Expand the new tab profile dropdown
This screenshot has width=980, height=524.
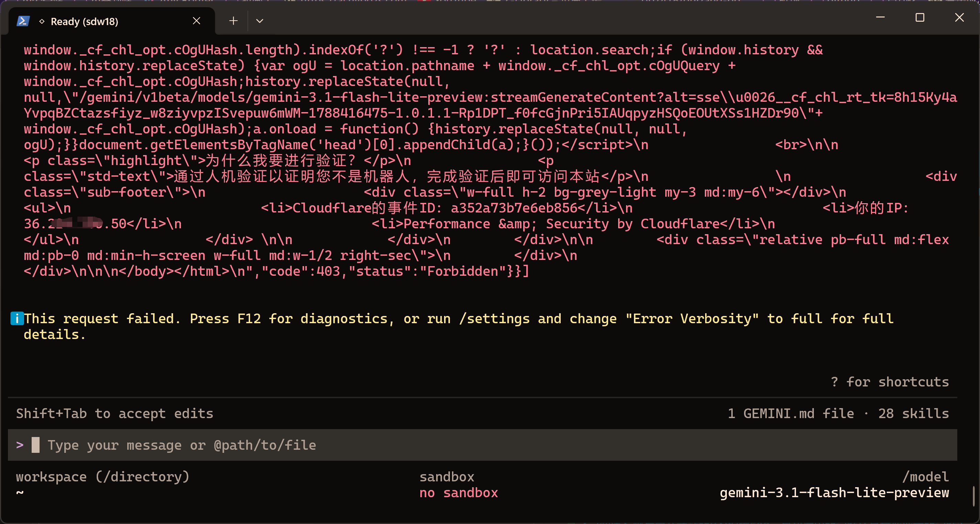(259, 21)
